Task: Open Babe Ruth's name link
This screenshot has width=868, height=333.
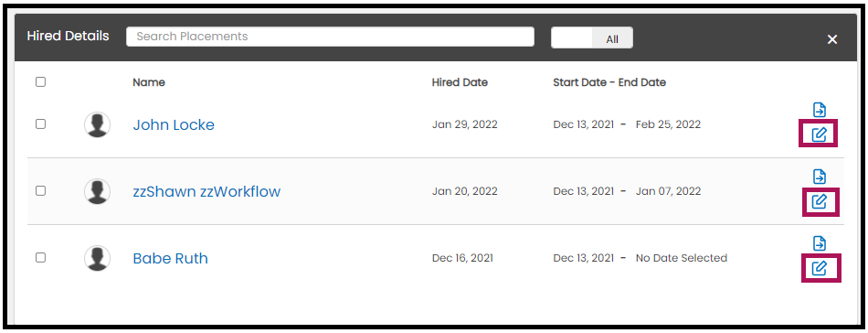Action: coord(171,259)
